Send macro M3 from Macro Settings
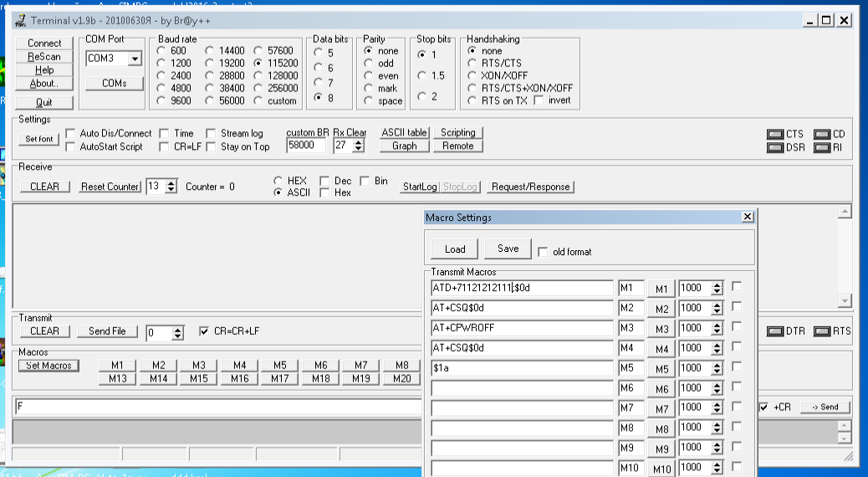The height and width of the screenshot is (477, 868). coord(662,329)
